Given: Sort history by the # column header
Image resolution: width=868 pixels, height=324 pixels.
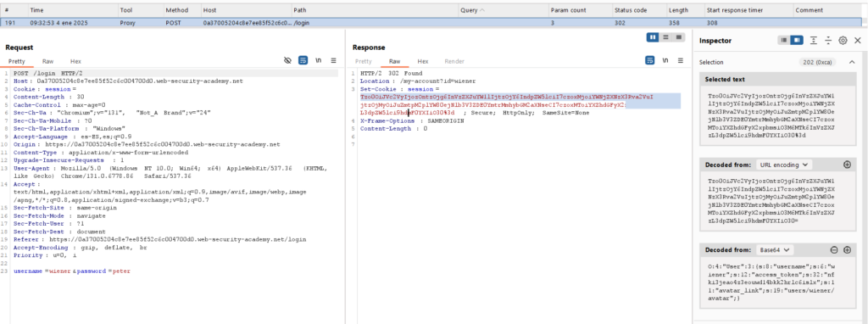Looking at the screenshot, I should tap(14, 10).
